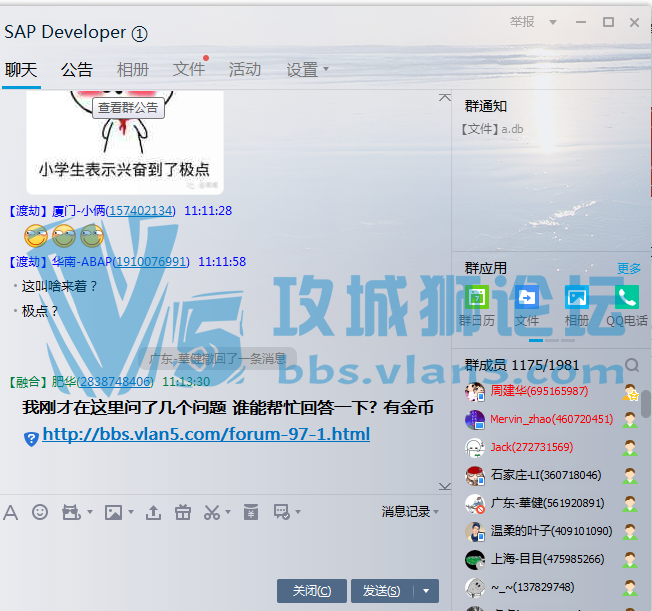
Task: Click the red packet icon in toolbar
Action: coord(251,512)
